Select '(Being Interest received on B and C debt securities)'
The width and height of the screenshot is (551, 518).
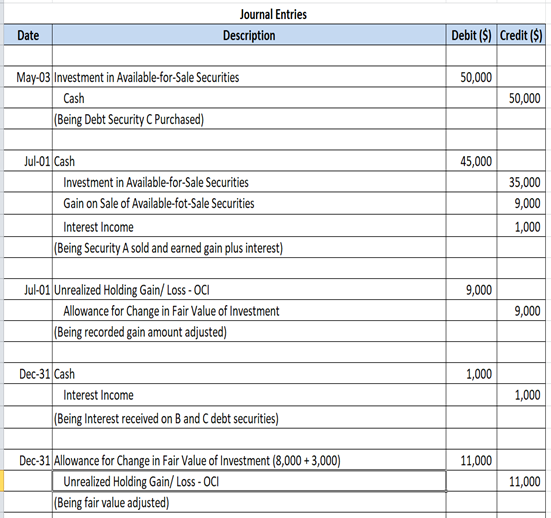[249, 418]
